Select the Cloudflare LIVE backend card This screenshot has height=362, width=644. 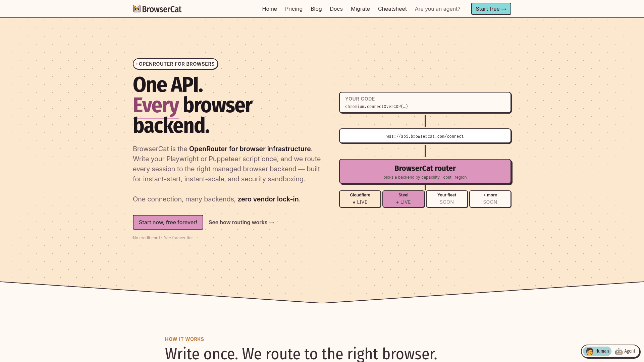click(360, 199)
